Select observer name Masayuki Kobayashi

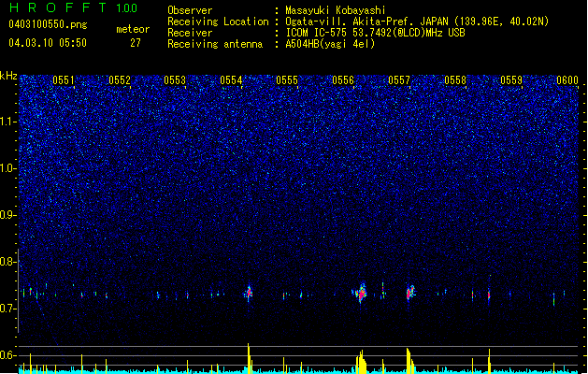[336, 10]
